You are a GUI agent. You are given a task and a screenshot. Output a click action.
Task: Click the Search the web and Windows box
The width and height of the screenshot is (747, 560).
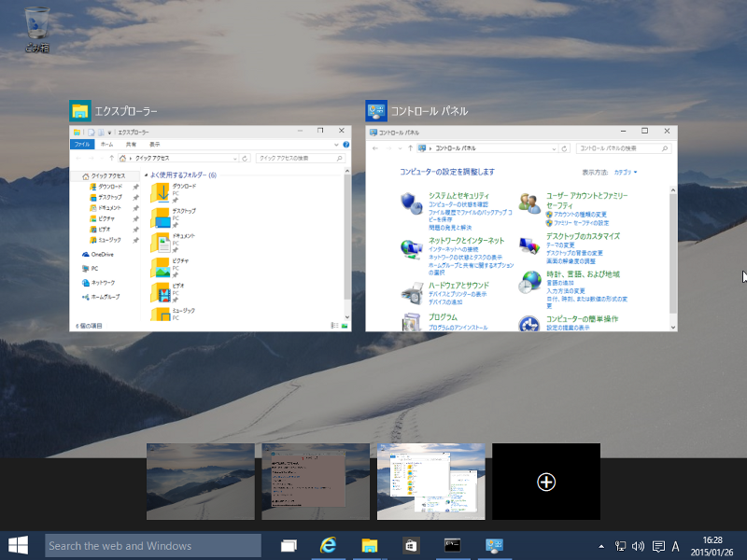click(153, 546)
